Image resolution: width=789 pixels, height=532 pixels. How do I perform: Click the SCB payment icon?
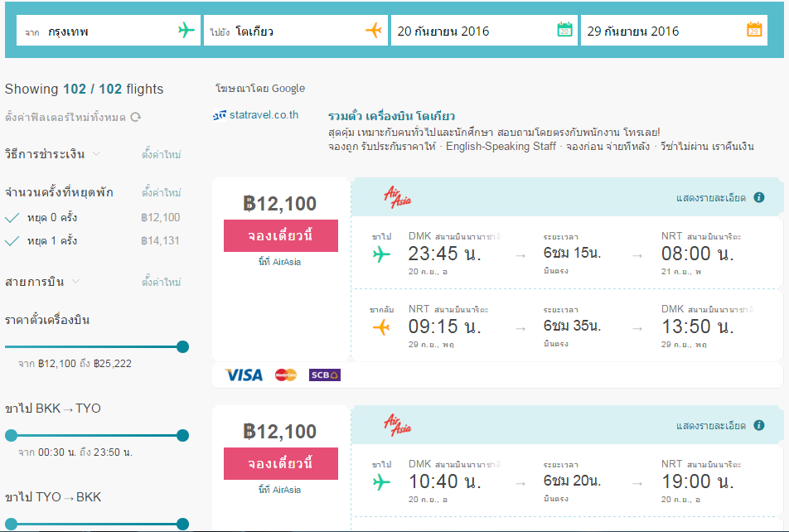(x=325, y=375)
